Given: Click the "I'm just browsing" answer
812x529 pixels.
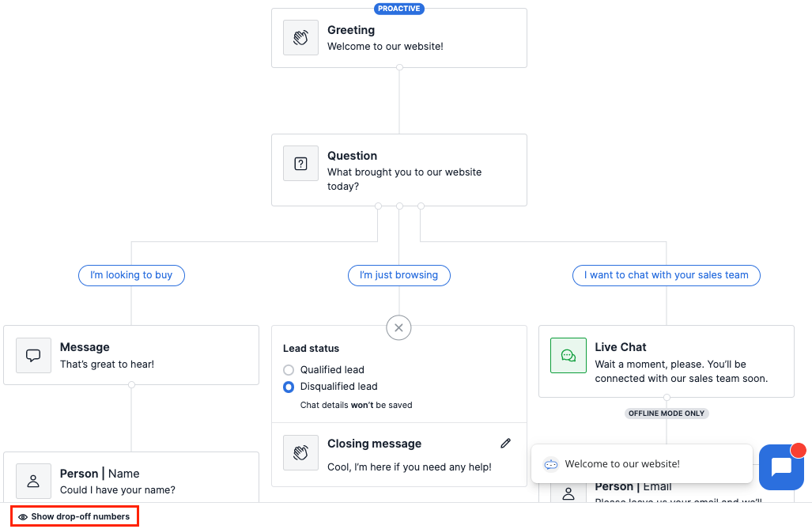Looking at the screenshot, I should (x=398, y=275).
